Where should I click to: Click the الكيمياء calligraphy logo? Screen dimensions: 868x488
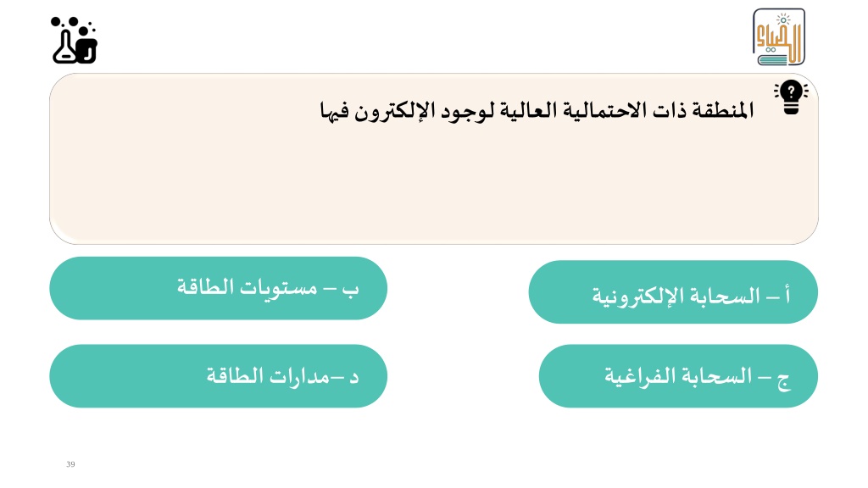[779, 37]
